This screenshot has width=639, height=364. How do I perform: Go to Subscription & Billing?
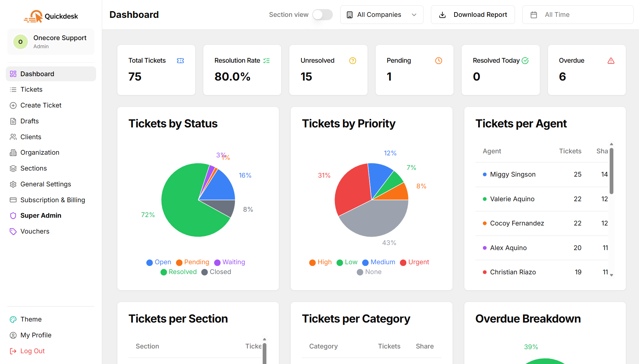[51, 200]
